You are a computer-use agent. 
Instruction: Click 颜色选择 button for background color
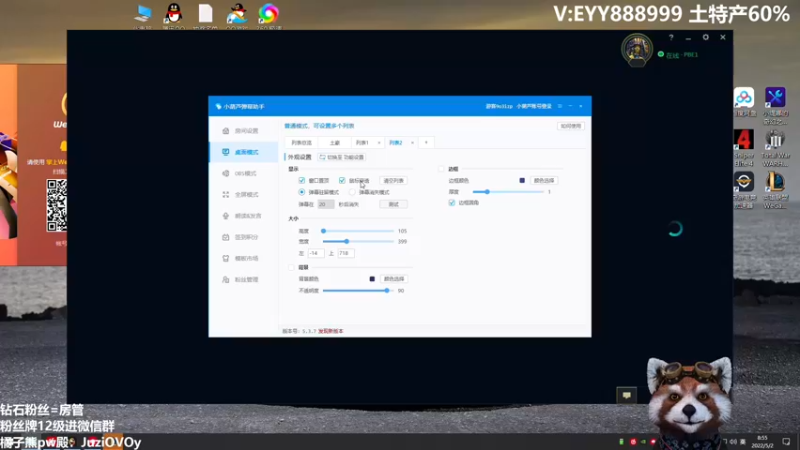393,279
